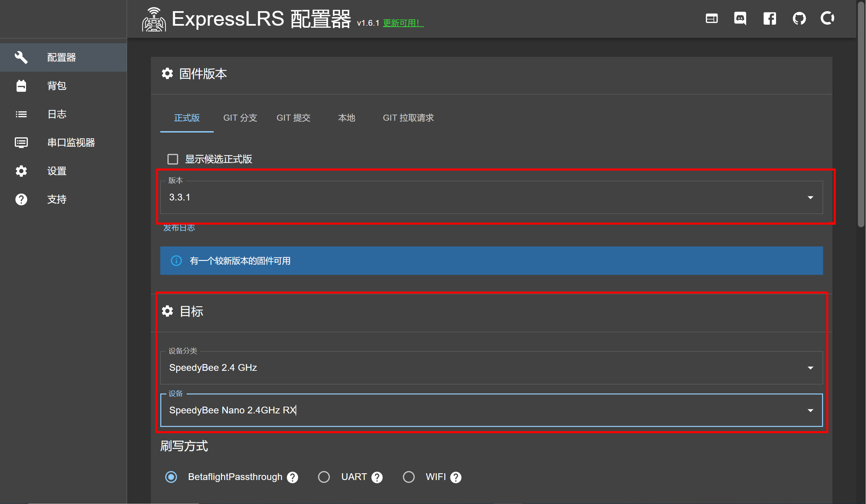Screen dimensions: 866x504
Task: Click the ExpressLRS 配置器 title text
Action: point(261,19)
